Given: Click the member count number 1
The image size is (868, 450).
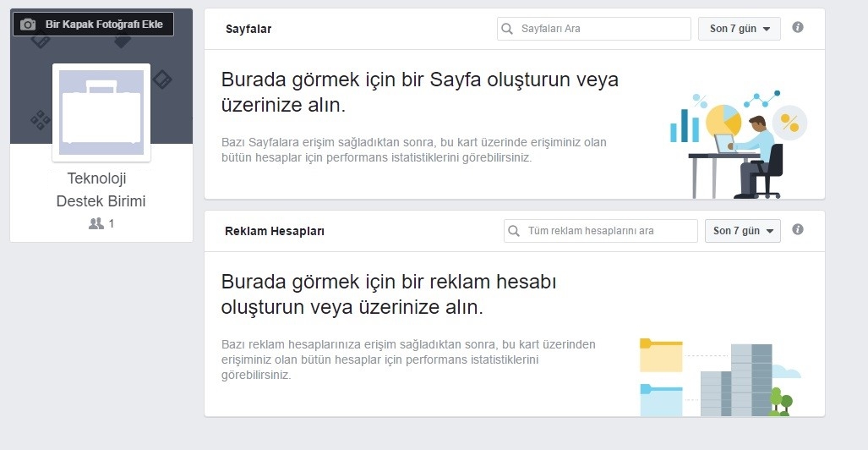Looking at the screenshot, I should point(112,224).
